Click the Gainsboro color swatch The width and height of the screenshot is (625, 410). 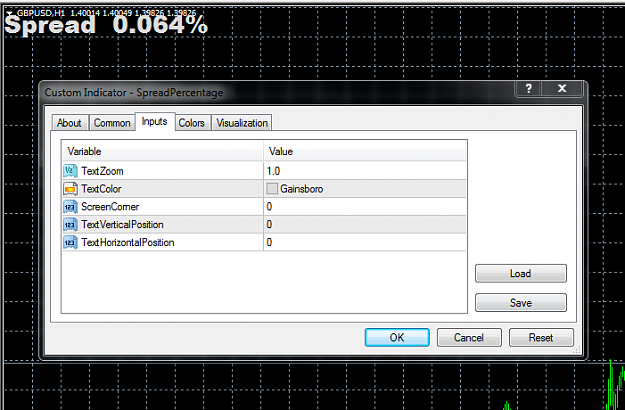(272, 188)
